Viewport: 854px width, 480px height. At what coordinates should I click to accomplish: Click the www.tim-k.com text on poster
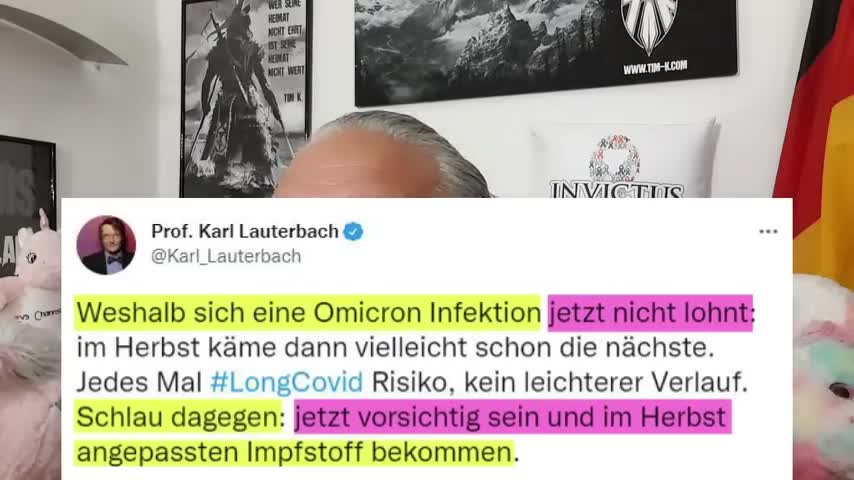click(x=655, y=68)
